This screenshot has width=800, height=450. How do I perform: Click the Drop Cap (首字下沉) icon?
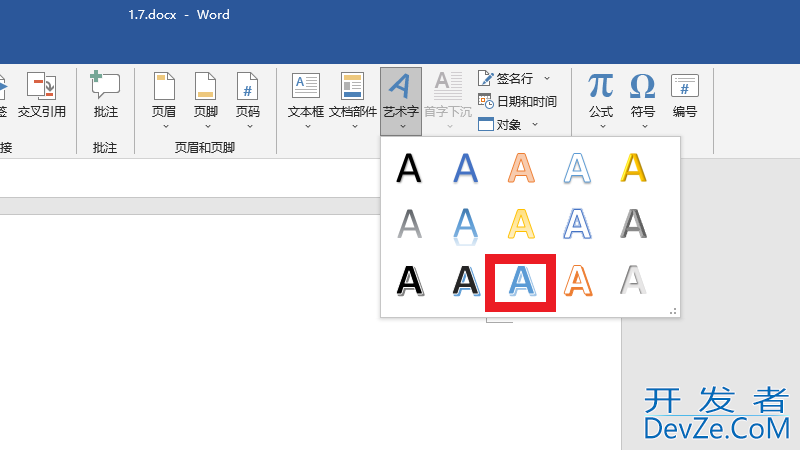coord(448,86)
